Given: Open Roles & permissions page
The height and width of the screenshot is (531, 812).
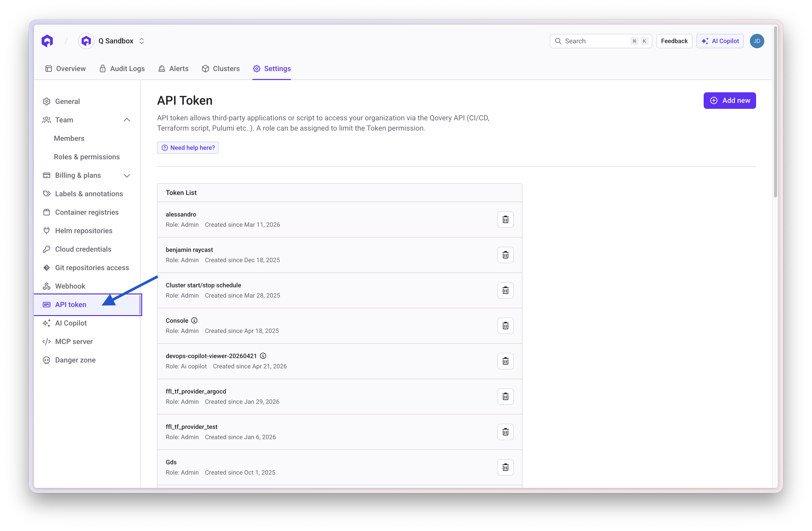Looking at the screenshot, I should 87,156.
